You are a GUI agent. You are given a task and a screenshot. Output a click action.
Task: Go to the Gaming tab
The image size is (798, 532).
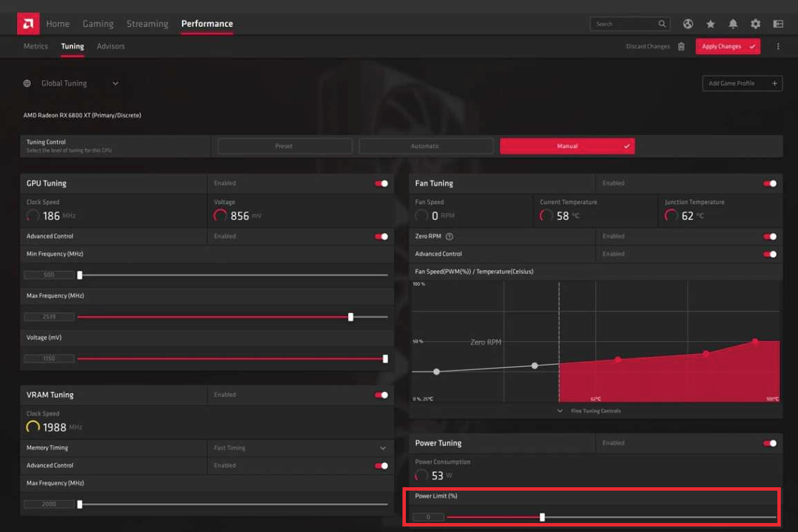98,23
